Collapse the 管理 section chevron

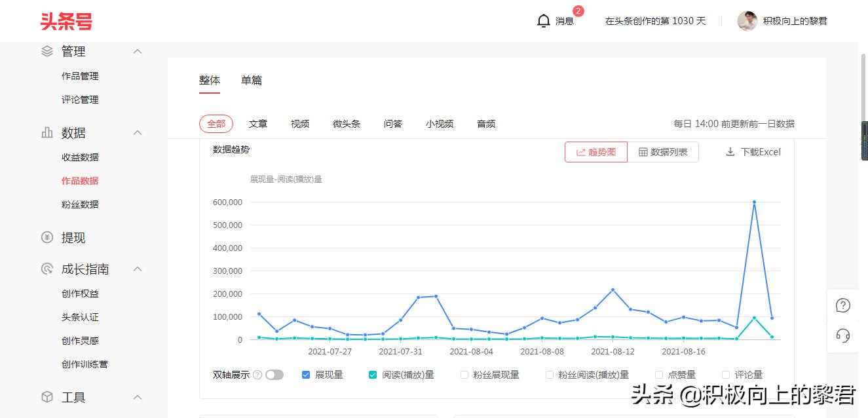pyautogui.click(x=137, y=51)
